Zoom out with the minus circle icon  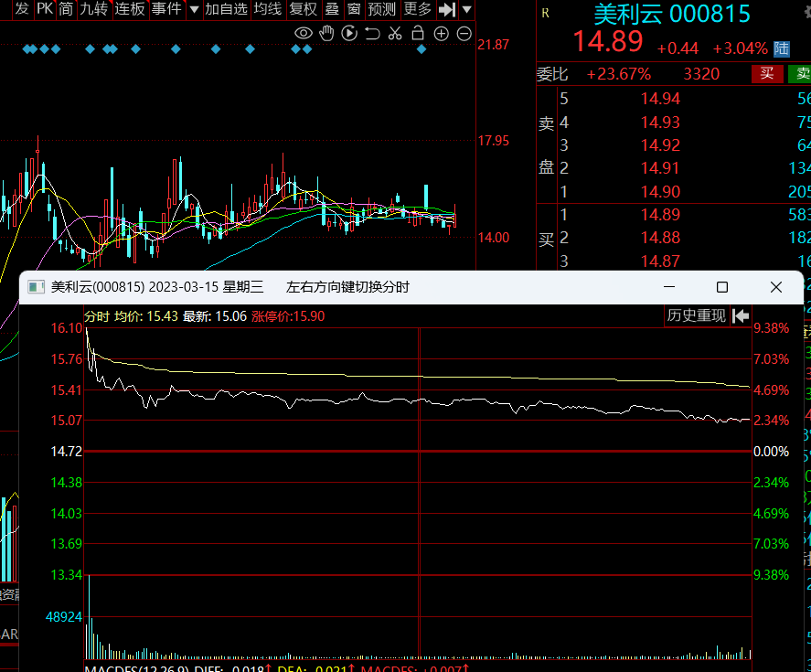point(464,34)
